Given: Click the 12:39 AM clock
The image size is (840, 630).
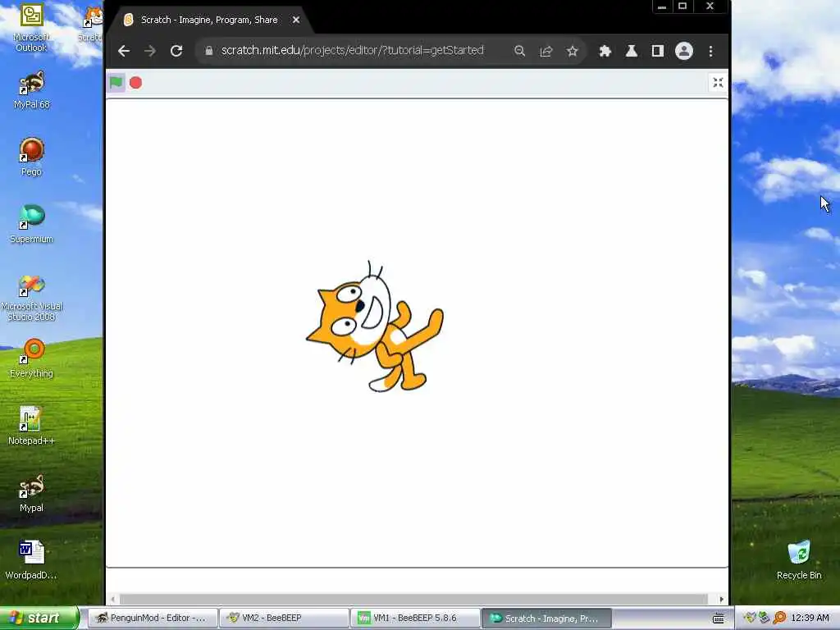Looking at the screenshot, I should point(810,618).
